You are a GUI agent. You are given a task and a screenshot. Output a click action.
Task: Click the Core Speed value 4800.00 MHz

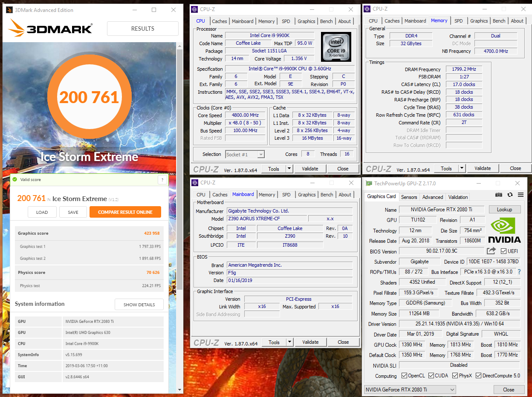[x=245, y=115]
